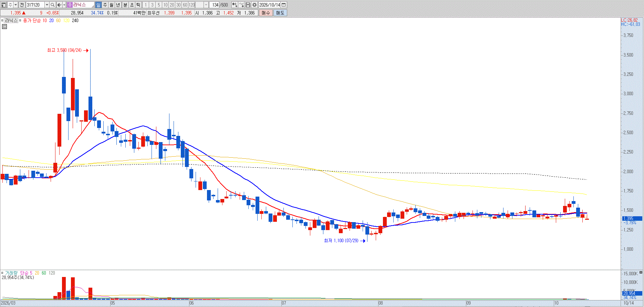This screenshot has height=307, width=644.
Task: Click the 매도 sell button
Action: click(x=280, y=13)
